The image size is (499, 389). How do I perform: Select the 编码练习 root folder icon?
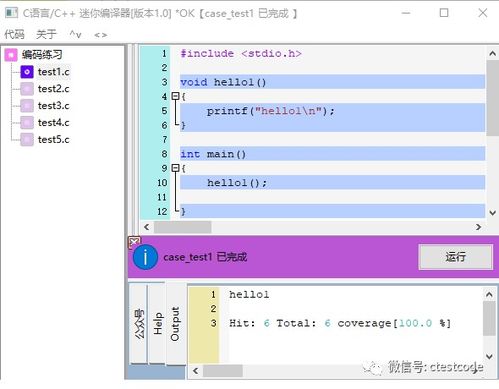pos(11,55)
